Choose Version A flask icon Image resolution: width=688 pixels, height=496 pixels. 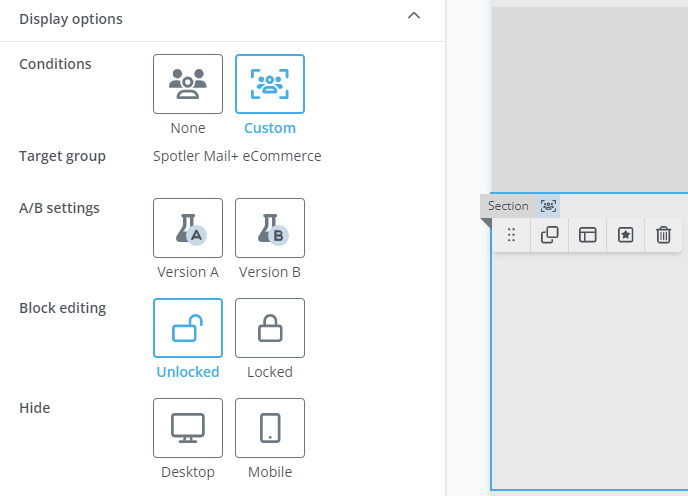(187, 228)
